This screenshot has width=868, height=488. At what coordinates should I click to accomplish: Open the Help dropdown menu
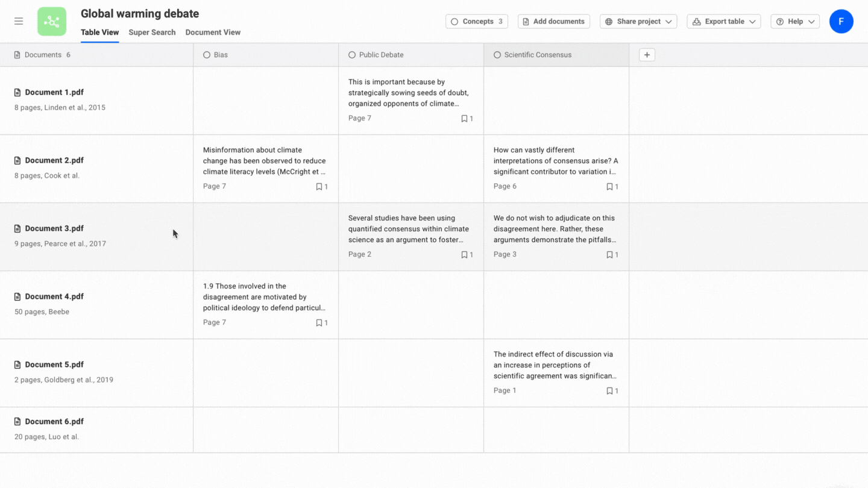click(x=795, y=22)
